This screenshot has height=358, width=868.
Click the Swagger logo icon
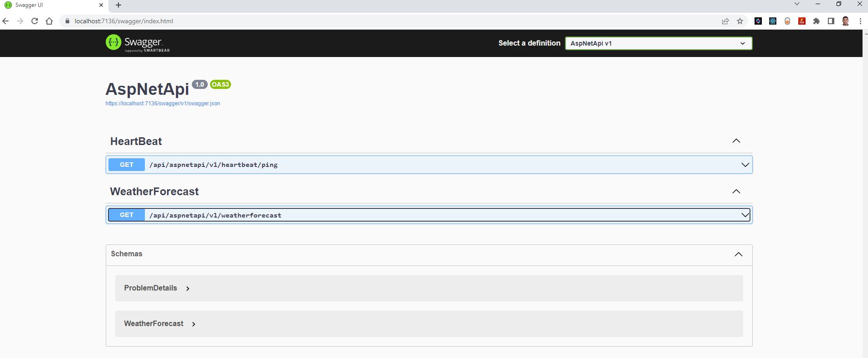coord(113,42)
